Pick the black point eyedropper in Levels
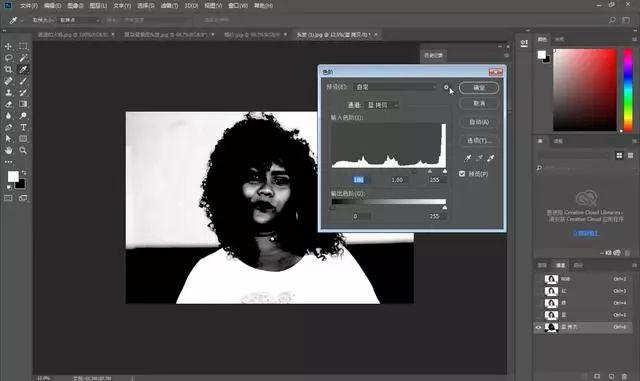Image resolution: width=640 pixels, height=381 pixels. (468, 158)
